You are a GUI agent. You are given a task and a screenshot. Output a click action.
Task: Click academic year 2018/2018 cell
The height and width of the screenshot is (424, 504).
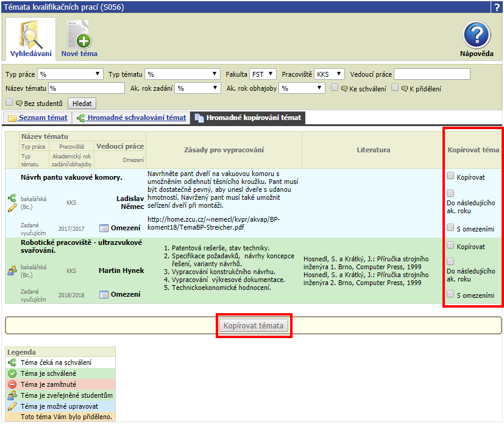71,295
